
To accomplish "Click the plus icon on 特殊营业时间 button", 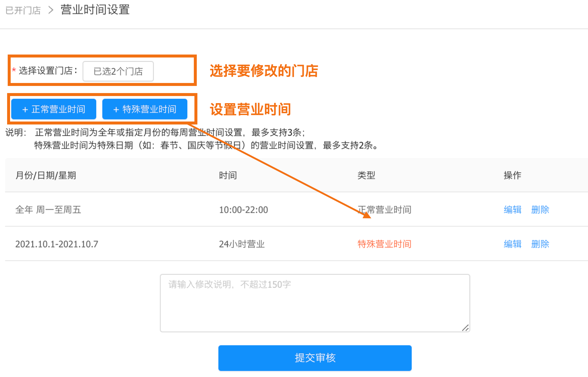I will (116, 110).
